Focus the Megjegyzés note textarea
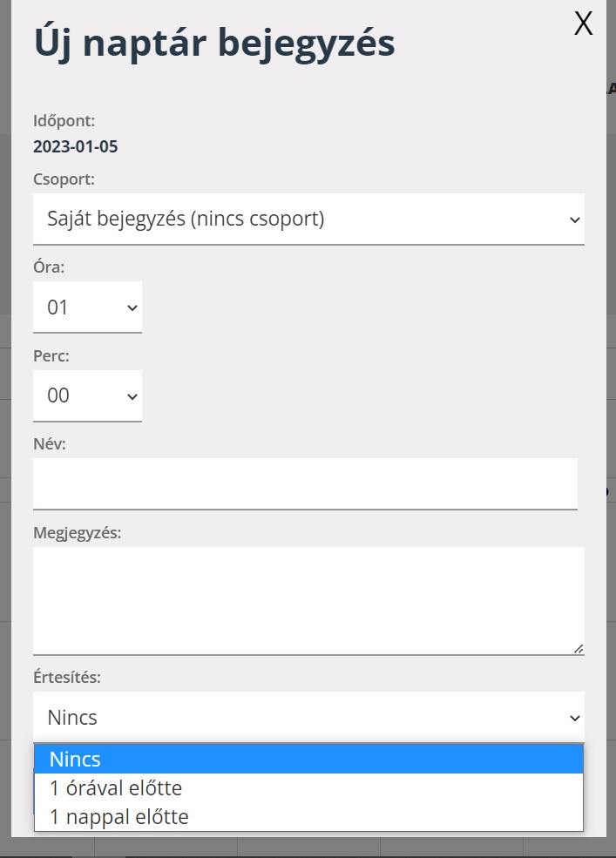Image resolution: width=616 pixels, height=858 pixels. coord(308,599)
